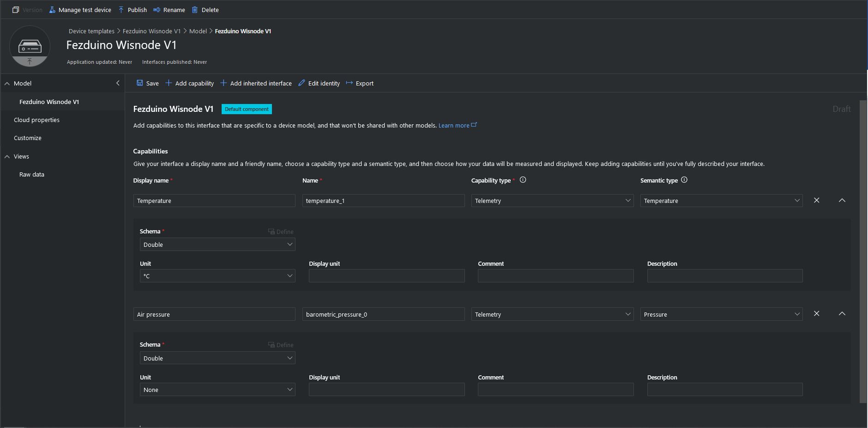Remove the Air pressure capability with X
Image resolution: width=868 pixels, height=428 pixels.
(x=817, y=314)
